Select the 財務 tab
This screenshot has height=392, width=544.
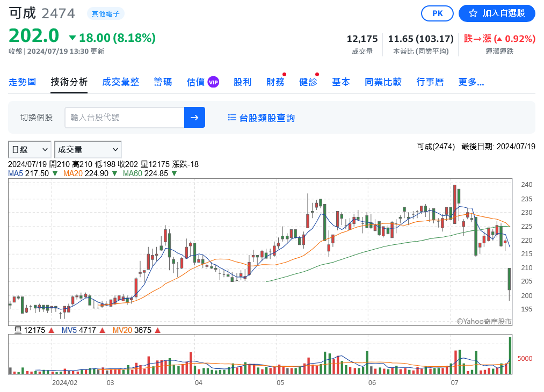(275, 82)
